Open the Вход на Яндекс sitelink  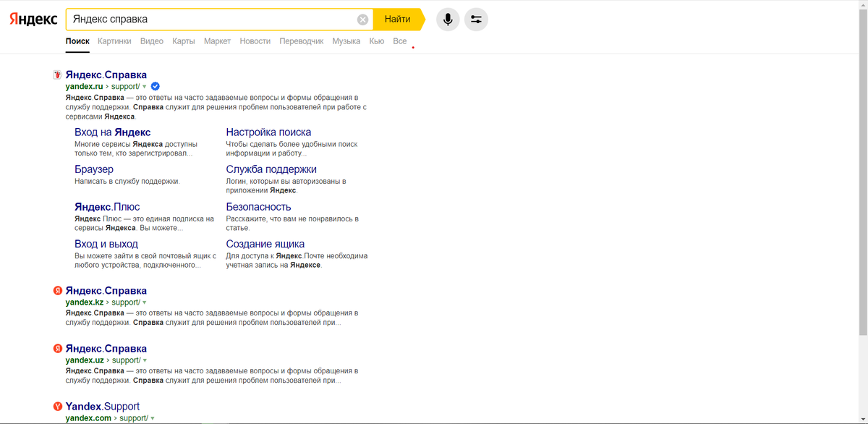[x=113, y=132]
